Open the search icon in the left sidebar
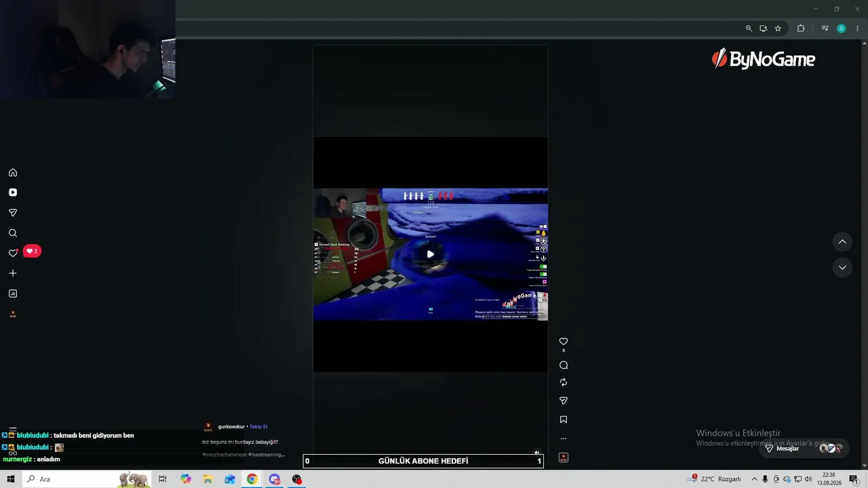Screen dimensions: 868x488 (x=13, y=233)
